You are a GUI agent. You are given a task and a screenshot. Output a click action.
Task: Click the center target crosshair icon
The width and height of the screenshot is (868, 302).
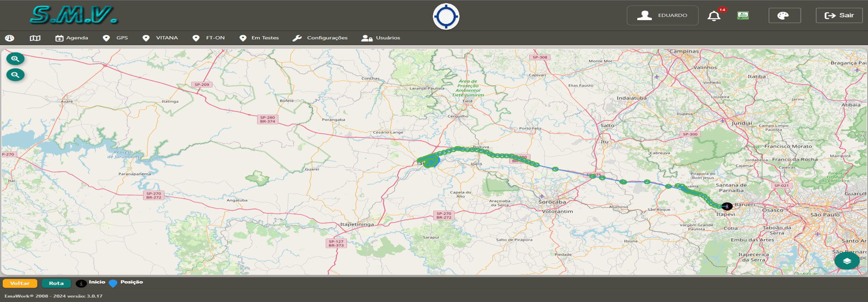(446, 17)
